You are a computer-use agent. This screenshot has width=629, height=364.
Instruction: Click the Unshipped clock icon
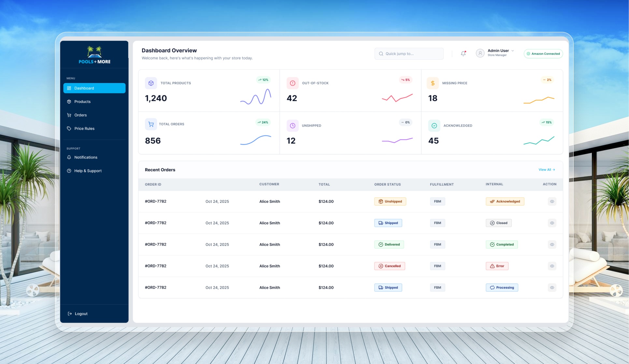(293, 126)
